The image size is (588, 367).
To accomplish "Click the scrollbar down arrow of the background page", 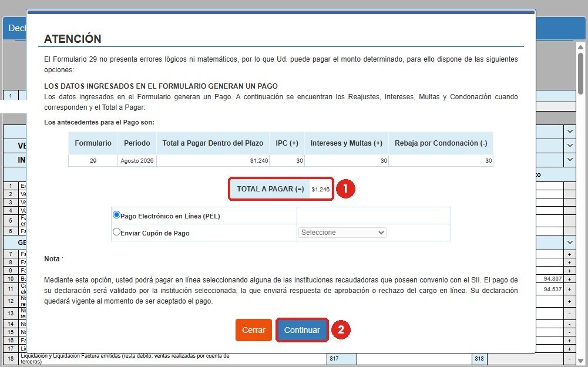I will pos(580,362).
